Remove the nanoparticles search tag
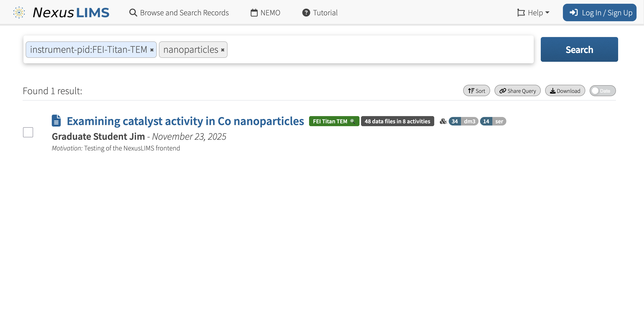Image resolution: width=644 pixels, height=336 pixels. [222, 50]
